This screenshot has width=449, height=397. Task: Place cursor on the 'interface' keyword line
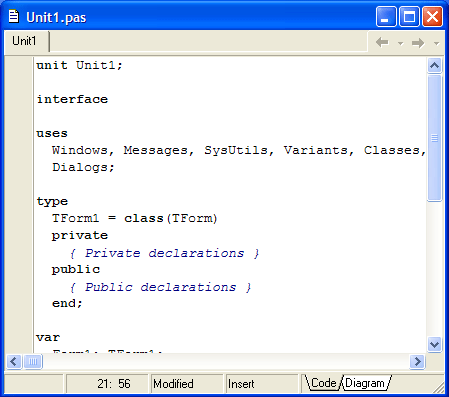coord(72,99)
